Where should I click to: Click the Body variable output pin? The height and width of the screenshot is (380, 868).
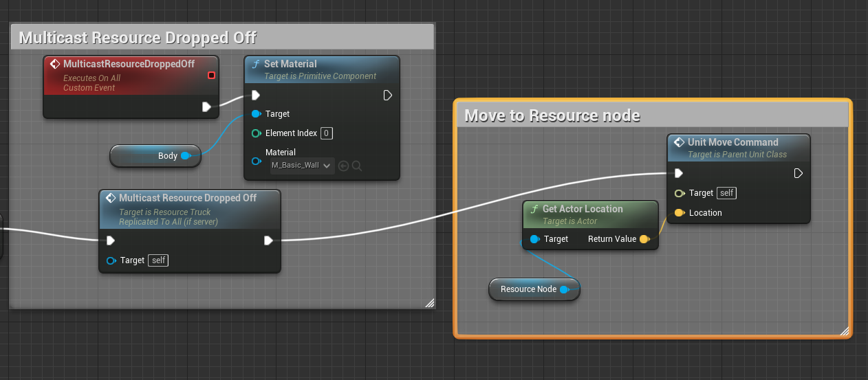coord(186,156)
